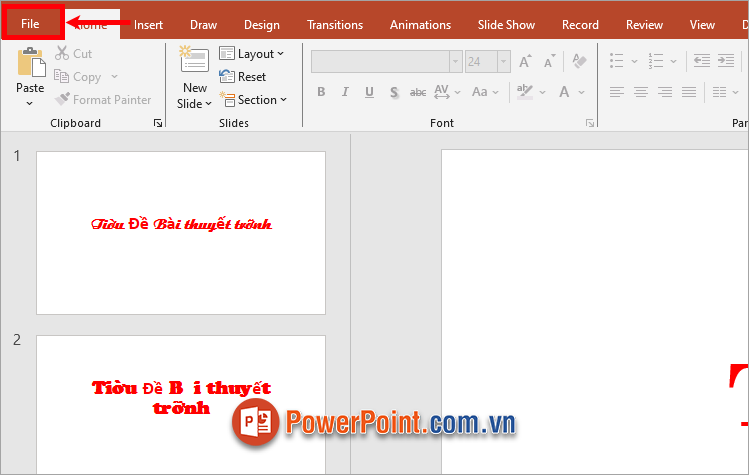
Task: Switch to the Insert tab
Action: pyautogui.click(x=148, y=25)
